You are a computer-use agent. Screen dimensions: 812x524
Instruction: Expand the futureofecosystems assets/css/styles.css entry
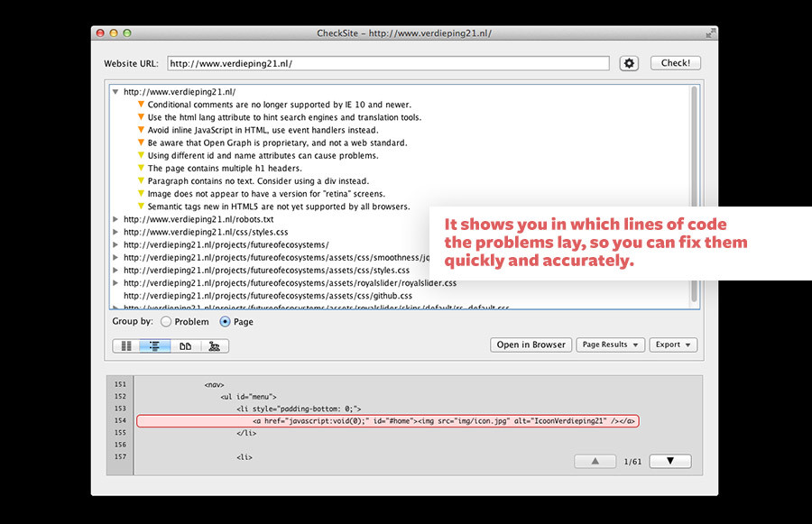115,271
